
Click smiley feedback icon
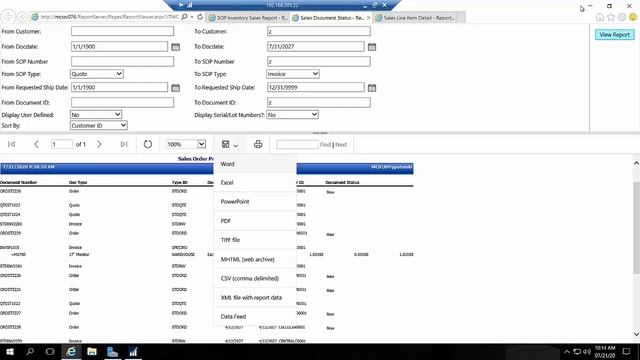tap(633, 17)
